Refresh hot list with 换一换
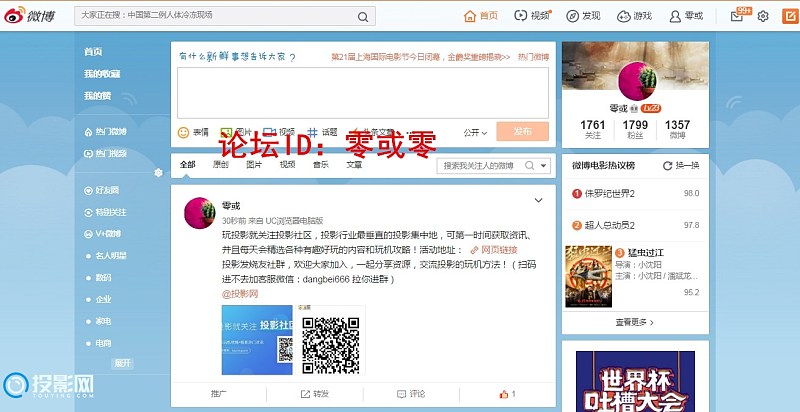This screenshot has width=800, height=412. click(x=681, y=166)
